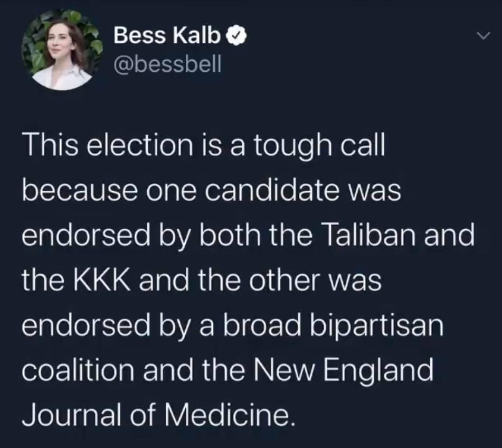Open the @bessbell handle link
The width and height of the screenshot is (502, 448).
point(167,65)
